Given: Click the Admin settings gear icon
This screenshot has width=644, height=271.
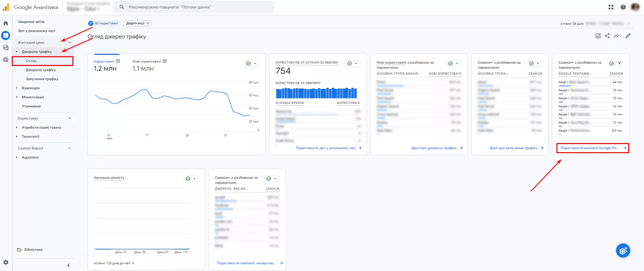Looking at the screenshot, I should click(x=6, y=262).
